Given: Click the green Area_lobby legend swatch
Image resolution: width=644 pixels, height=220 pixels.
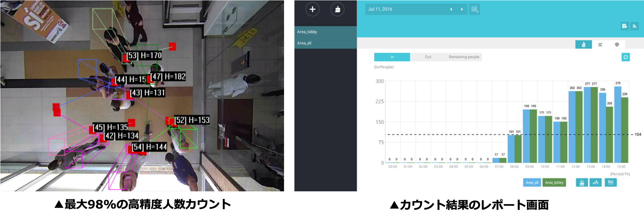Looking at the screenshot, I should tap(554, 183).
